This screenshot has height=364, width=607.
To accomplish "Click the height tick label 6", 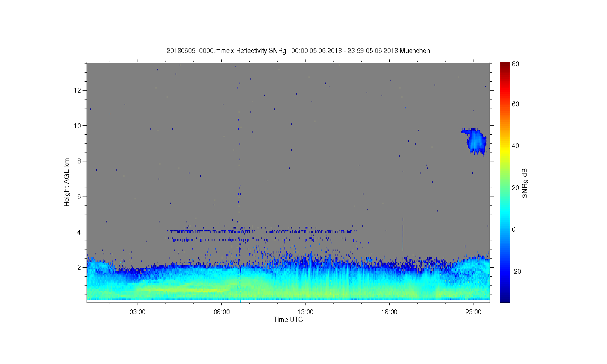I will tap(79, 197).
